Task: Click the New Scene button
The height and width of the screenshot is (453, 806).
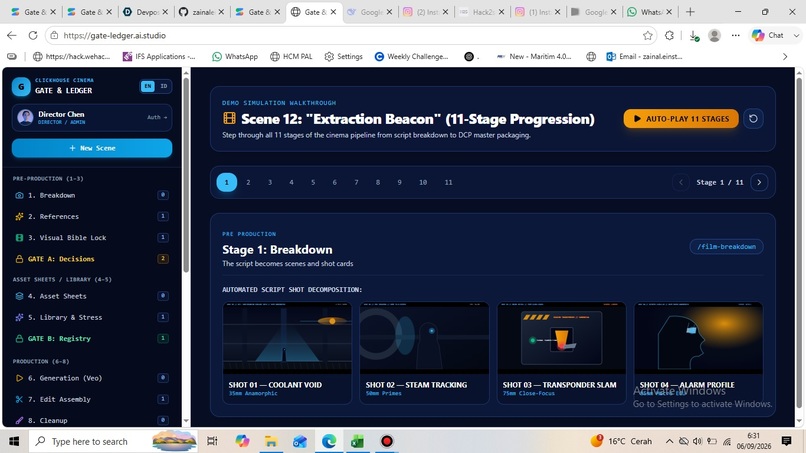Action: (92, 148)
